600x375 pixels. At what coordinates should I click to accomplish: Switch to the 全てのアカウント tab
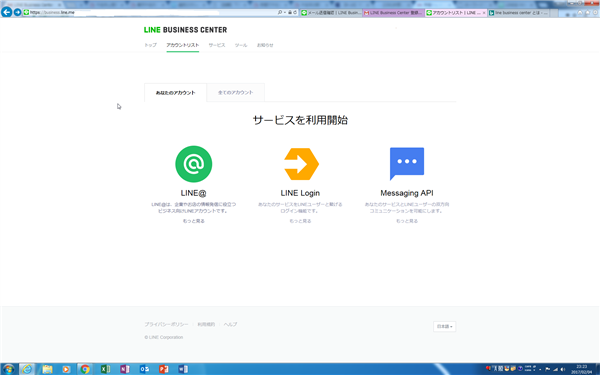[235, 93]
